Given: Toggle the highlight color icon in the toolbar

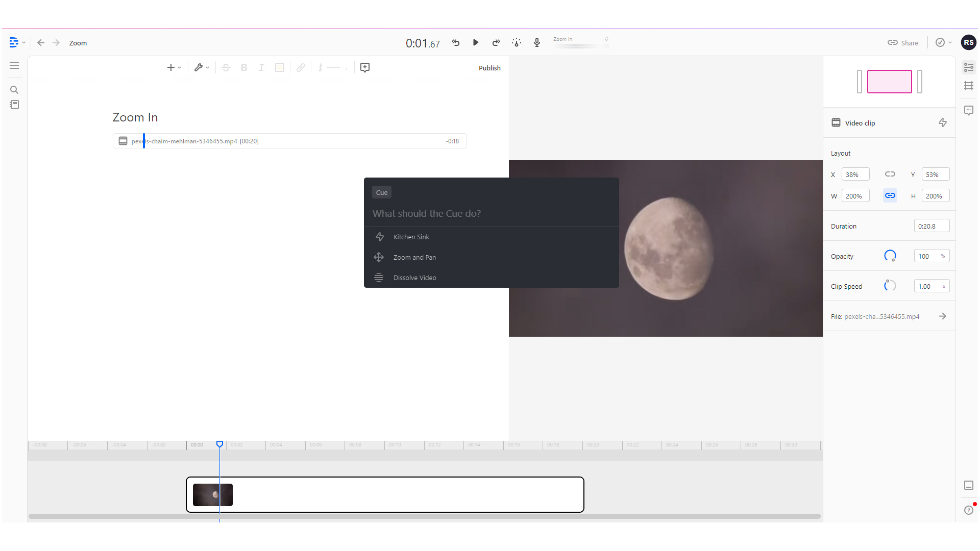Looking at the screenshot, I should [279, 67].
